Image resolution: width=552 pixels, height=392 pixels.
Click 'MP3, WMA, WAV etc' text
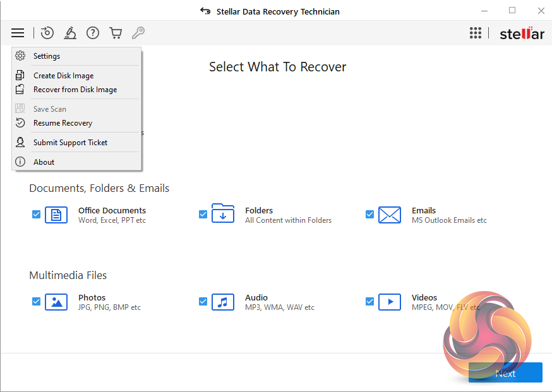(x=280, y=307)
